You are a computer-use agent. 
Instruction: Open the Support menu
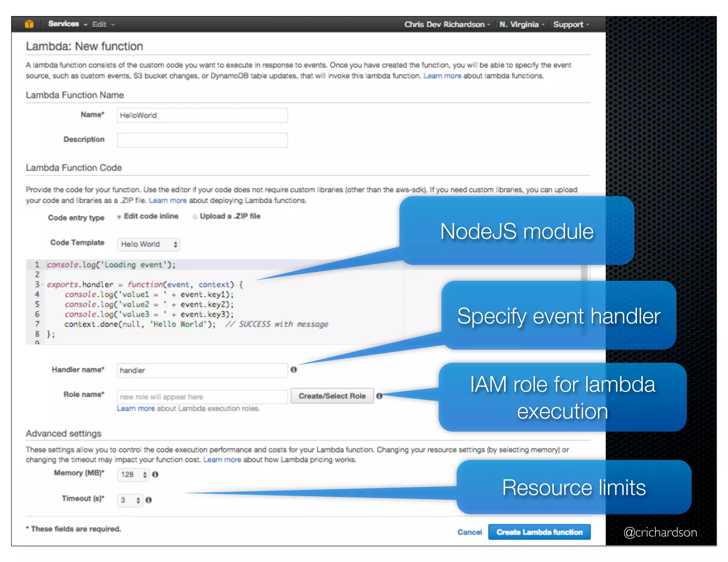pyautogui.click(x=571, y=25)
